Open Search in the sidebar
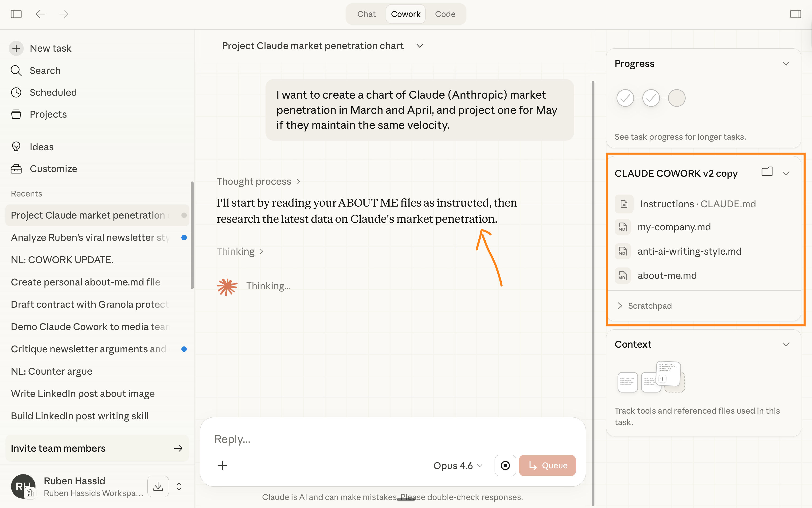Viewport: 812px width, 508px height. pyautogui.click(x=45, y=71)
